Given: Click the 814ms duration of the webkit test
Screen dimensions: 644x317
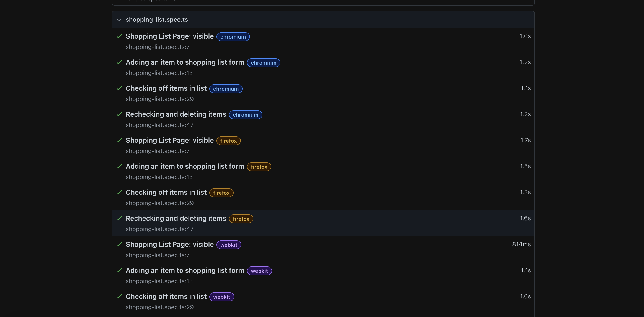Looking at the screenshot, I should pyautogui.click(x=521, y=244).
